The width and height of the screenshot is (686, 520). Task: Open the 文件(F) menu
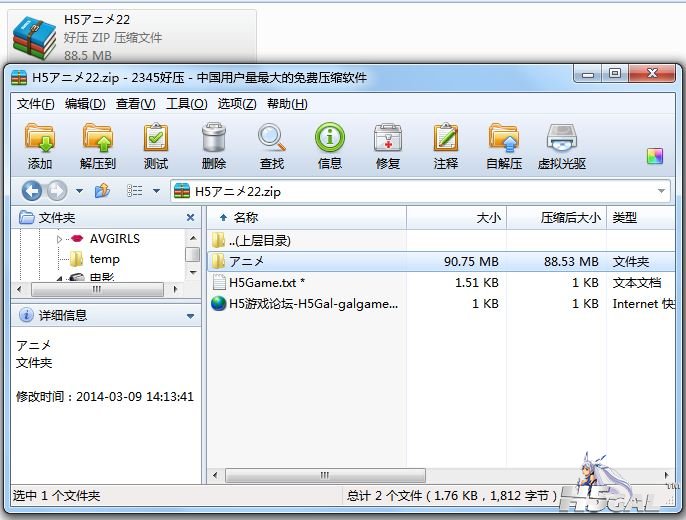coord(35,104)
